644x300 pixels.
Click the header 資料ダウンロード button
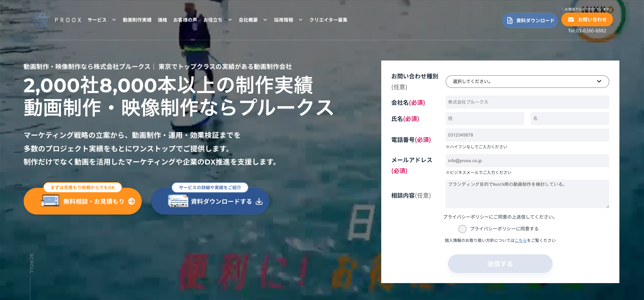(x=530, y=21)
